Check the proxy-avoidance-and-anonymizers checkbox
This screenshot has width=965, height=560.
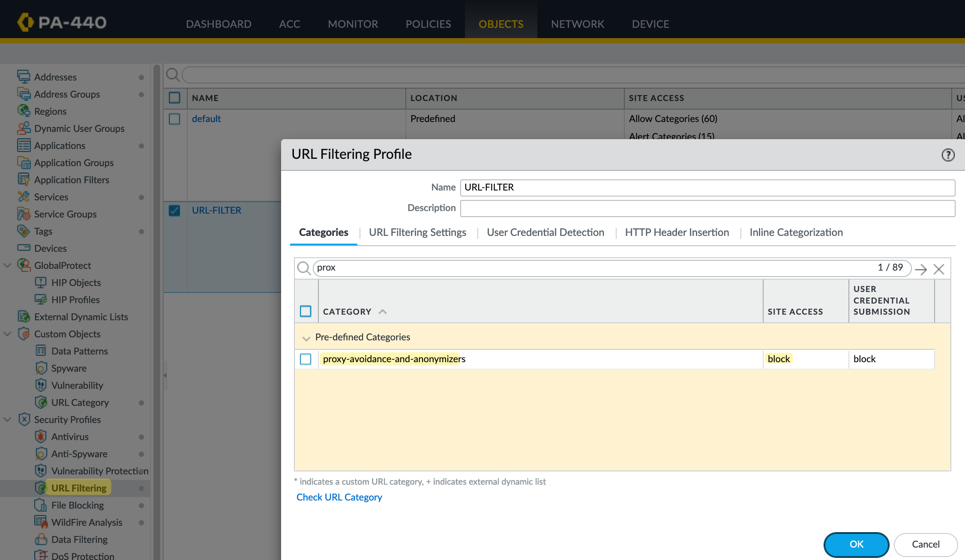click(x=306, y=359)
